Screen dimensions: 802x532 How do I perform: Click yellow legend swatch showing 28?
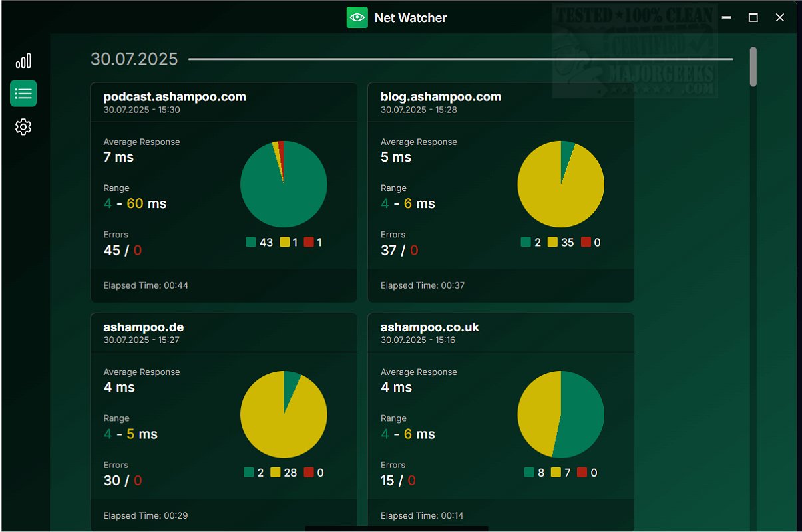click(276, 472)
